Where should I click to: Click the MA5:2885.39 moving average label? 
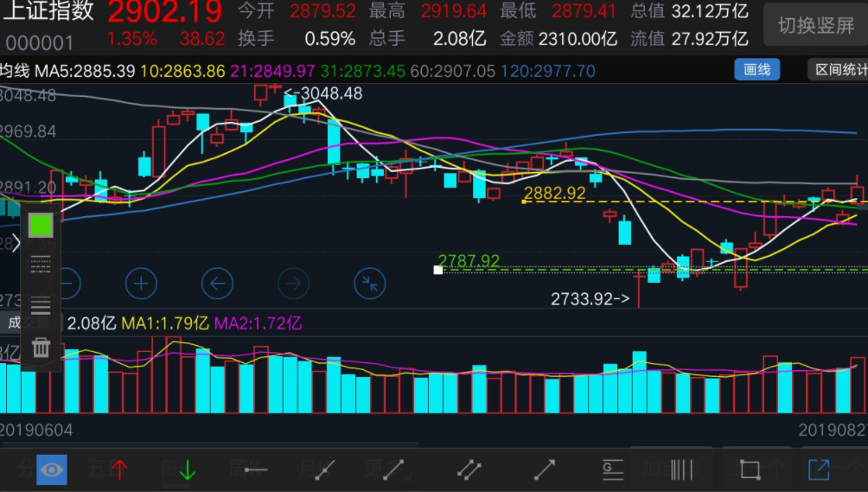point(85,71)
